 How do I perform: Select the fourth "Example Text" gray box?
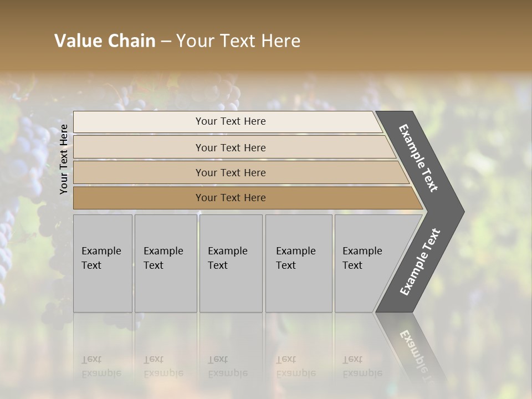(298, 263)
